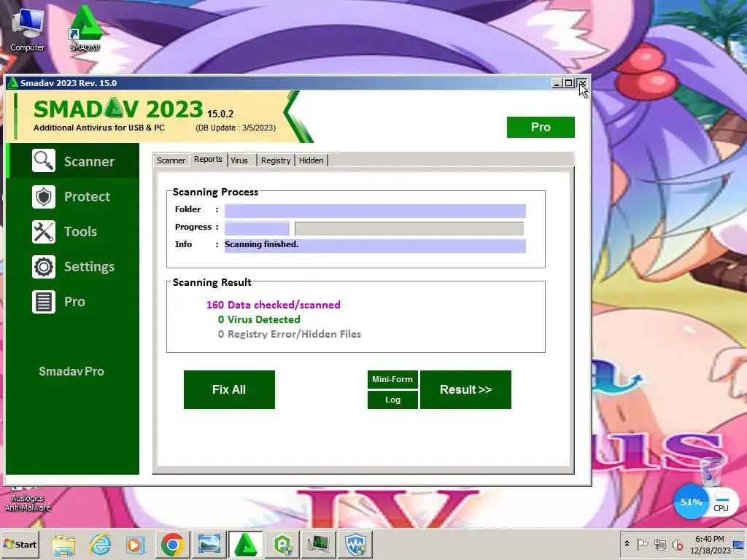Open the Mini-Form view
The image size is (747, 560).
pos(392,379)
